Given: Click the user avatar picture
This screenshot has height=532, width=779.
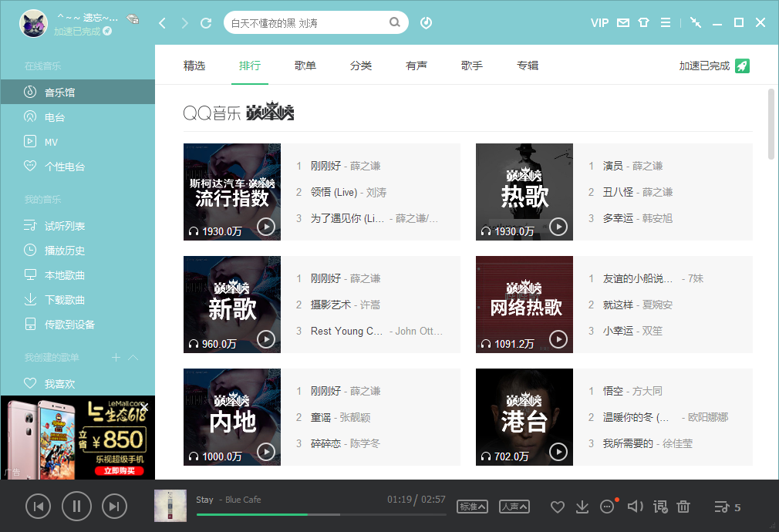Looking at the screenshot, I should pos(33,23).
